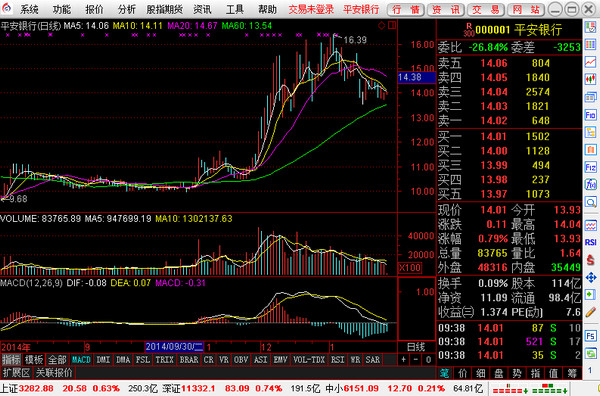600x396 pixels.
Task: Click the pencil drawing tool icon
Action: [x=590, y=312]
